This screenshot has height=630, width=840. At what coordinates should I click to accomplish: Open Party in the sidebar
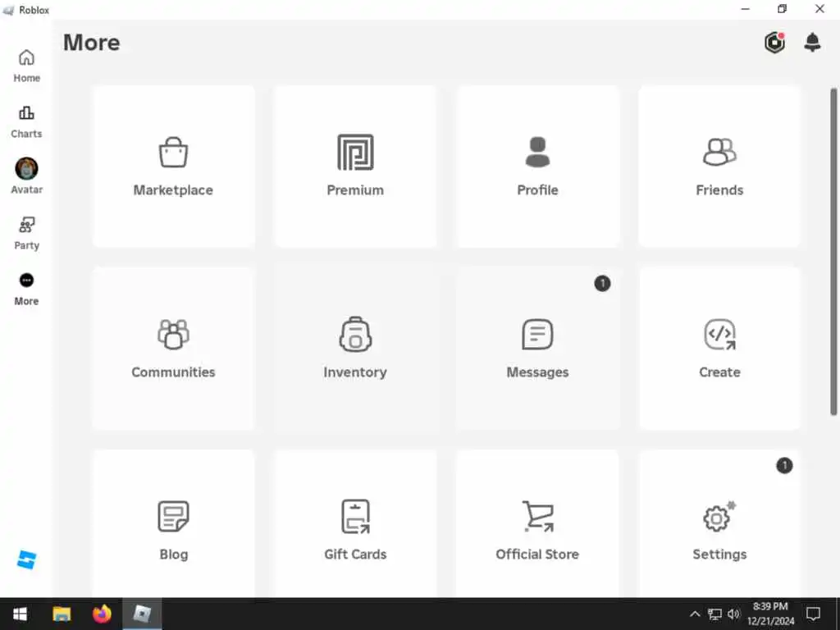click(x=26, y=234)
